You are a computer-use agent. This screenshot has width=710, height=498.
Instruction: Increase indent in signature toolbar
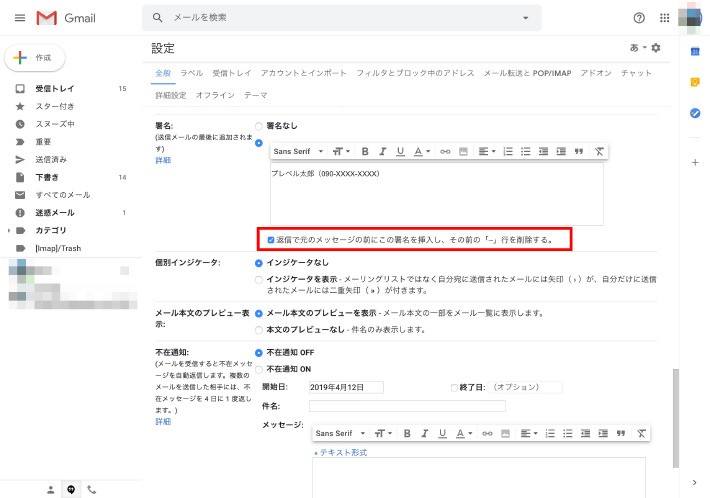[x=561, y=151]
